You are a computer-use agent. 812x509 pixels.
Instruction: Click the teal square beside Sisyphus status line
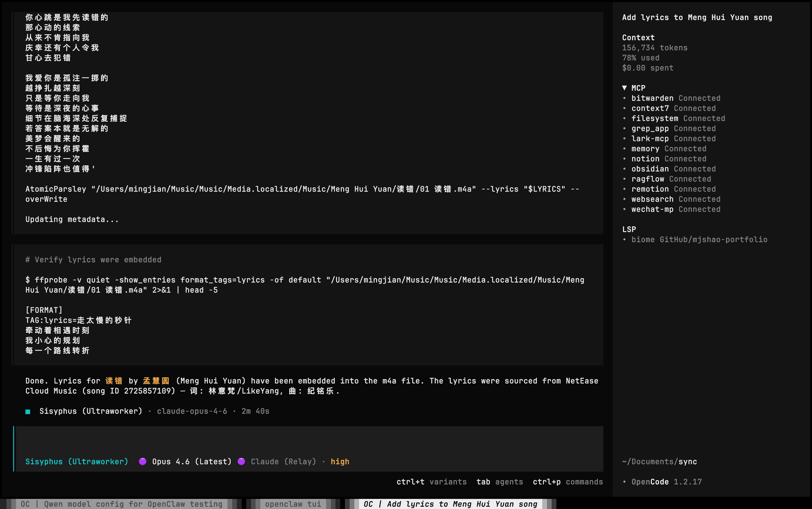point(28,411)
